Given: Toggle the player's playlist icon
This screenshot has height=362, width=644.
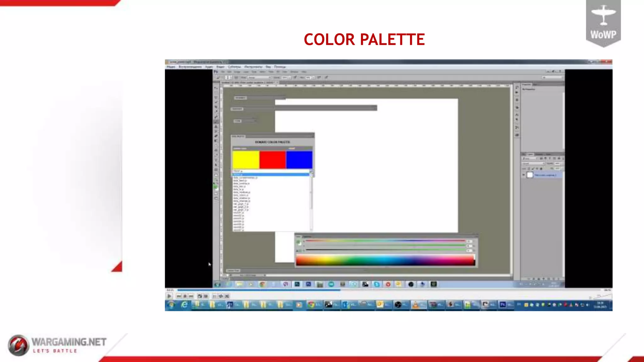Looking at the screenshot, I should [x=214, y=296].
